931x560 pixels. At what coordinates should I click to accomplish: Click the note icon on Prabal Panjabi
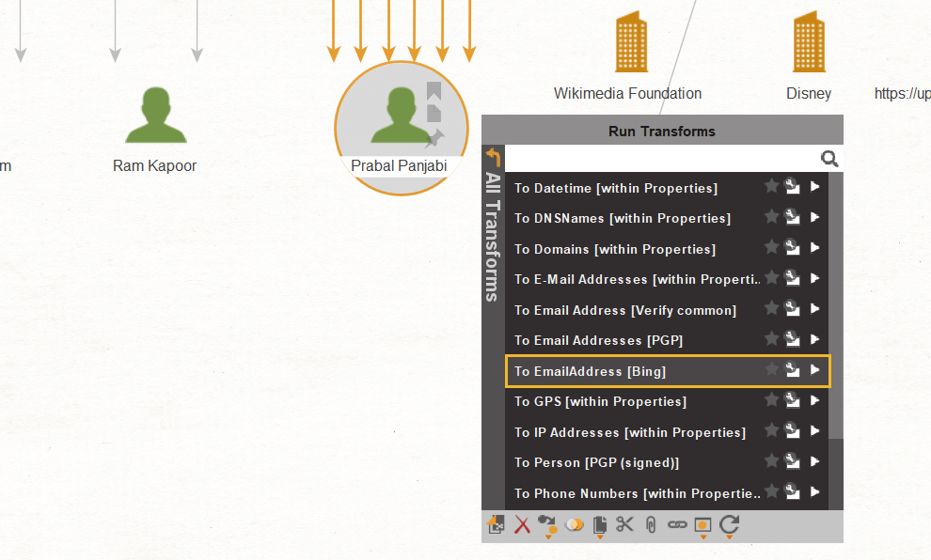coord(434,114)
